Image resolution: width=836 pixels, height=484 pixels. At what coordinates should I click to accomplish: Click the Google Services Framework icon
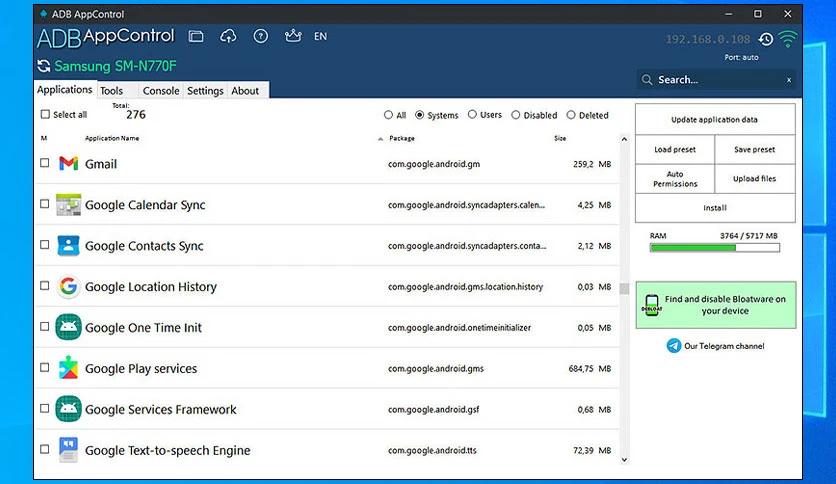[68, 409]
